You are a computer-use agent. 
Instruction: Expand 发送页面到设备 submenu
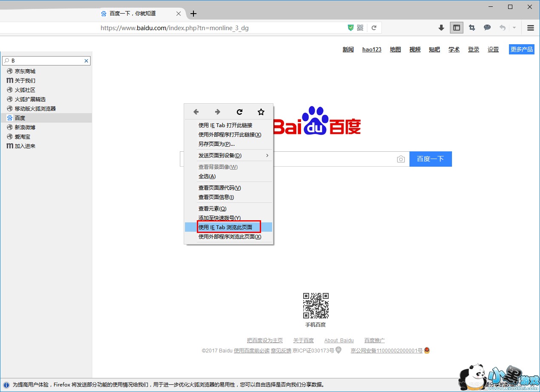228,155
